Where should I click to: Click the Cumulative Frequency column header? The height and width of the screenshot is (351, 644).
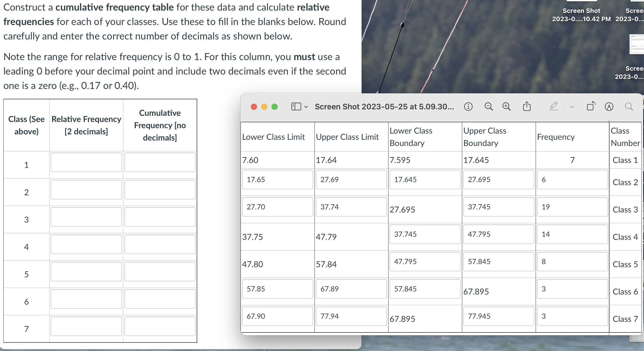160,125
